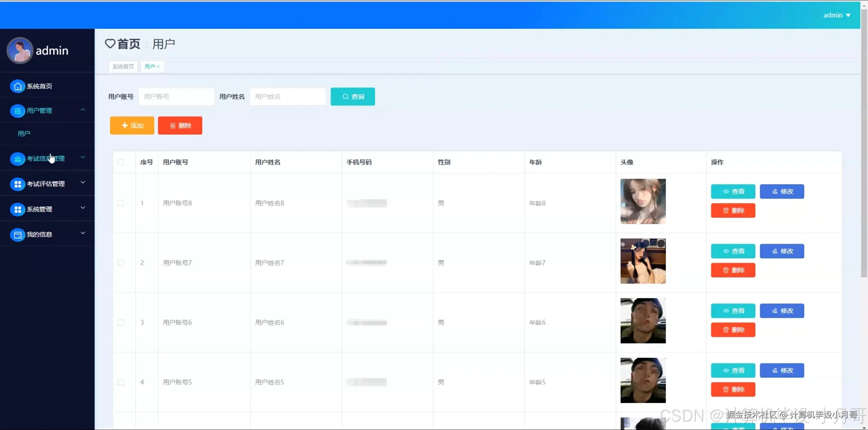Click the 用户管理 grid icon
This screenshot has height=430, width=868.
point(18,111)
